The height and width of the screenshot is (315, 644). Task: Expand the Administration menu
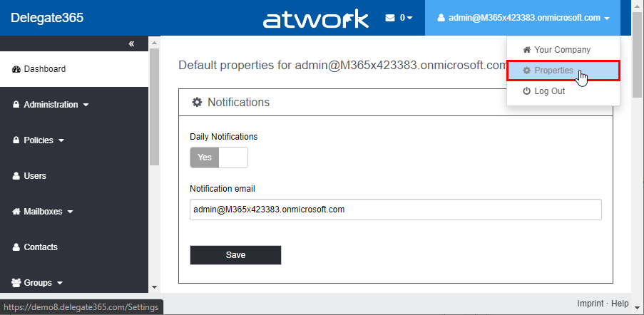tap(51, 105)
